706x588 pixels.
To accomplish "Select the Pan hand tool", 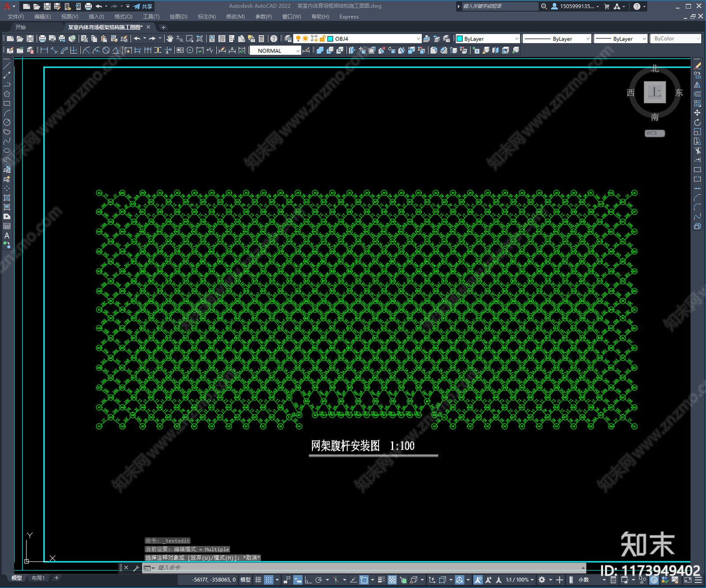I will (169, 39).
